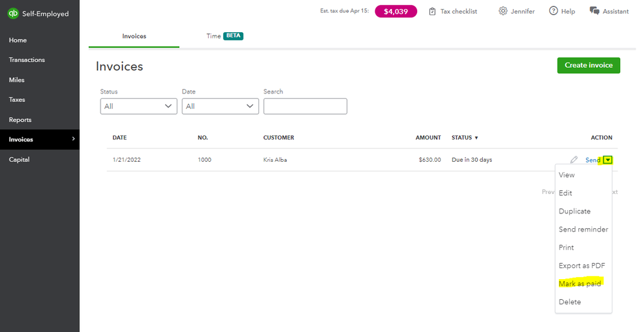Click the $630.00 amount cell

pyautogui.click(x=429, y=160)
